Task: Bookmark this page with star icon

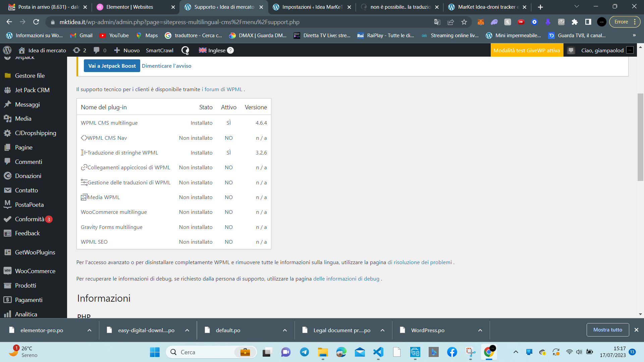Action: (x=464, y=22)
